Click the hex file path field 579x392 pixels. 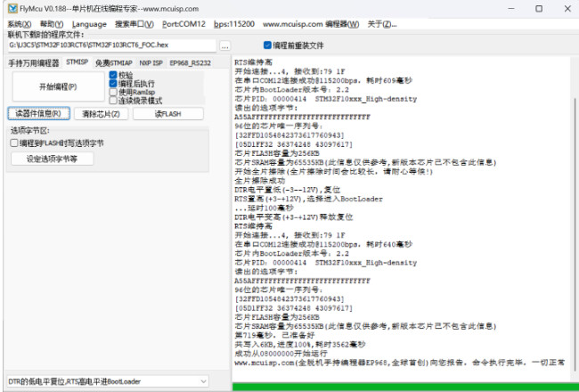coord(112,45)
